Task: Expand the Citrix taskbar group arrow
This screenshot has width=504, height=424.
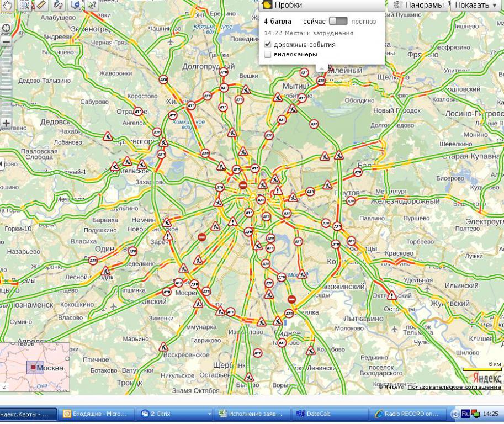Action: pos(210,414)
